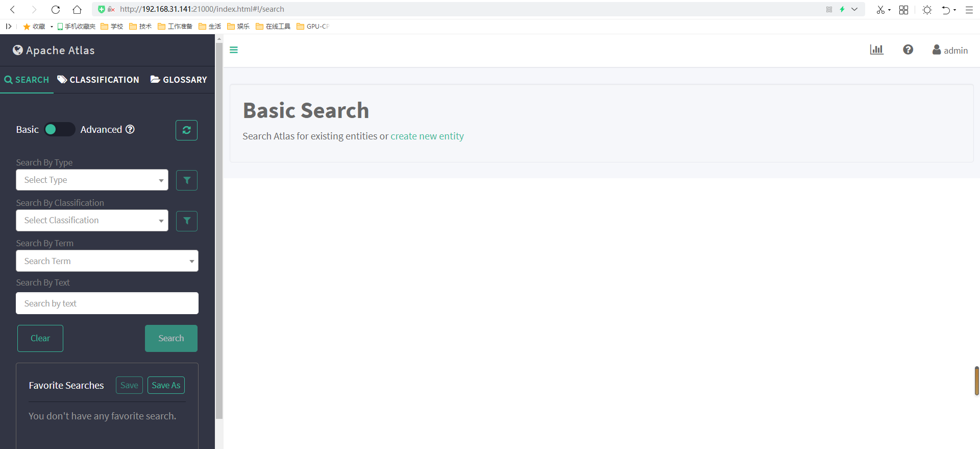The image size is (980, 449).
Task: Switch to the GLOSSARY tab
Action: (x=179, y=80)
